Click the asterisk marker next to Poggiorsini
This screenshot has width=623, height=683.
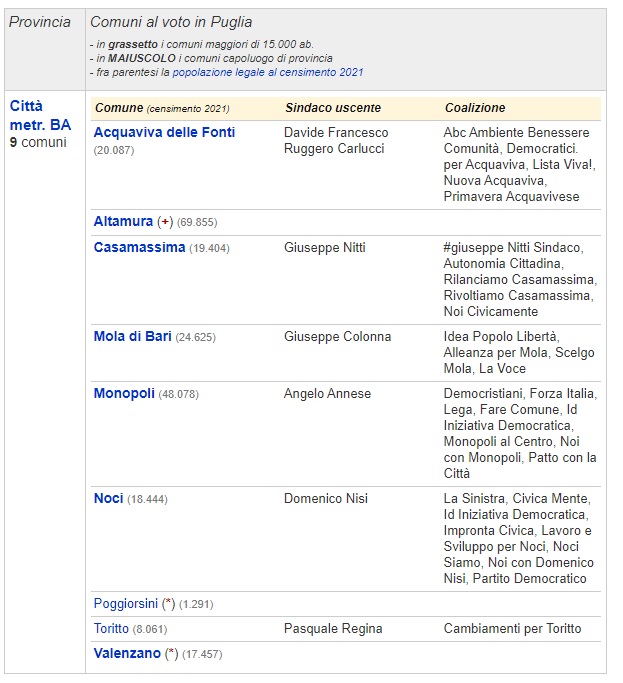coord(169,604)
